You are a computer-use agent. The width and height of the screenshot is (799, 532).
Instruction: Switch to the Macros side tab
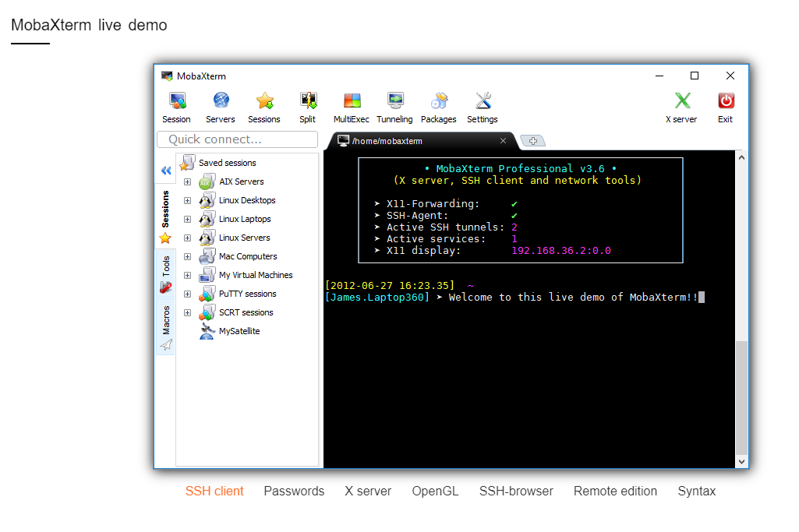[165, 328]
